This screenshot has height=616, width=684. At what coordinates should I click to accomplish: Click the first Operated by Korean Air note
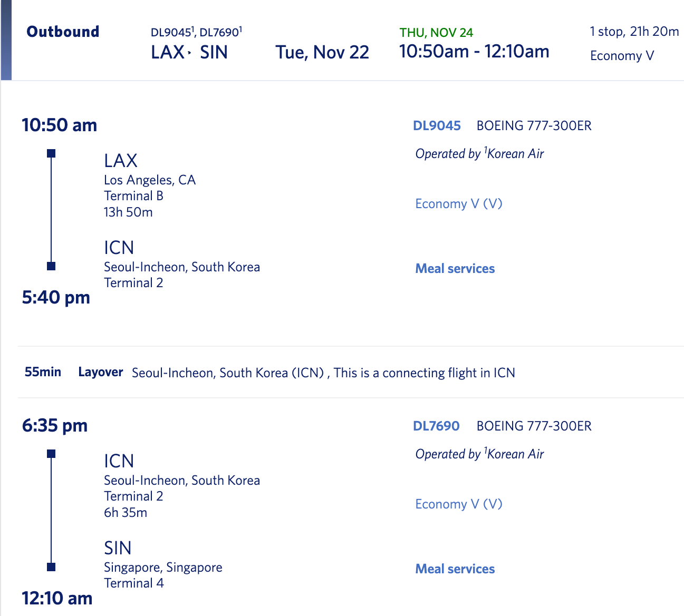coord(479,154)
